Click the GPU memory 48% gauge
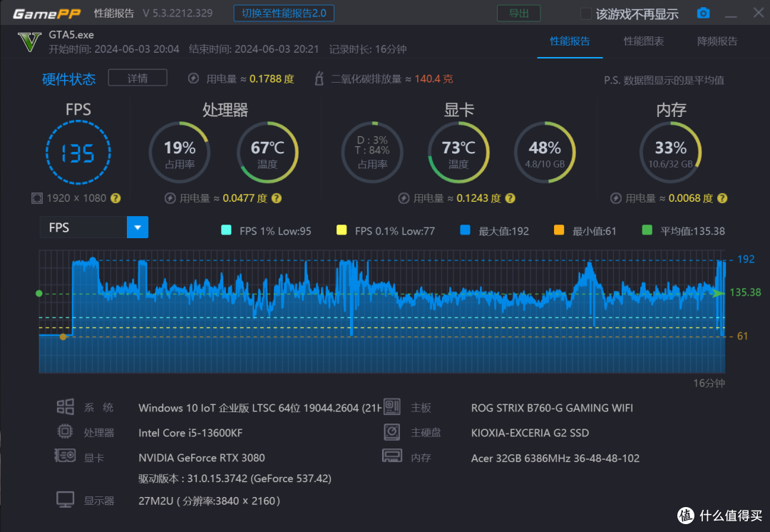This screenshot has width=770, height=532. point(545,153)
